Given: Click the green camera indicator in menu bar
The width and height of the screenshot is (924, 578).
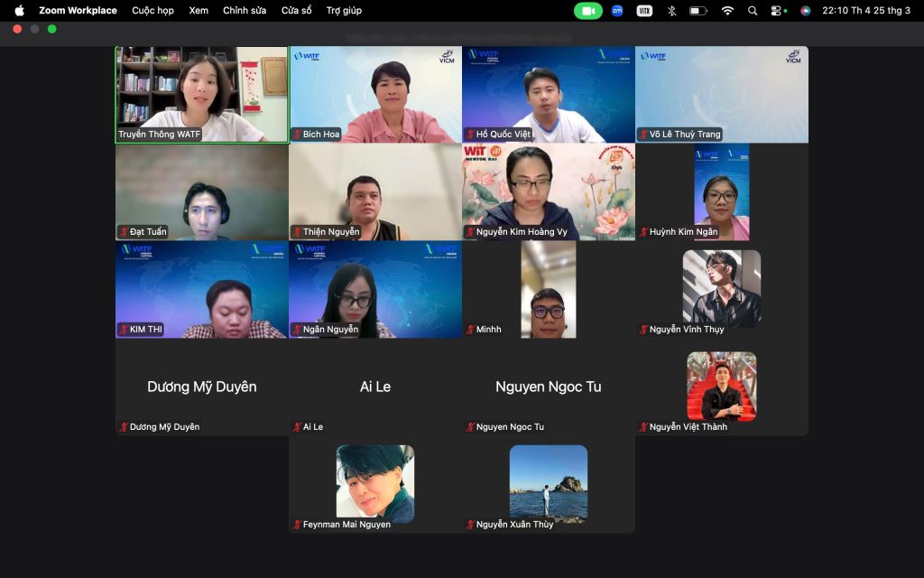Looking at the screenshot, I should point(587,11).
